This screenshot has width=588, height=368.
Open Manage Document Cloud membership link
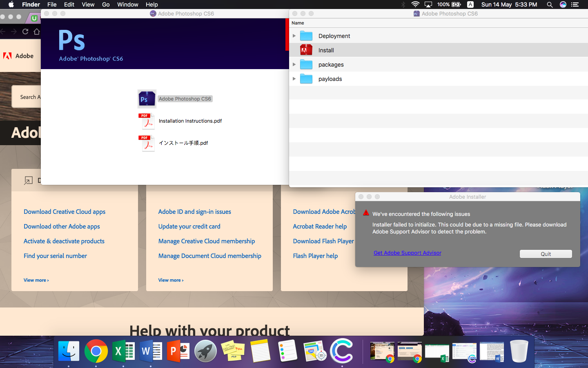click(x=210, y=256)
